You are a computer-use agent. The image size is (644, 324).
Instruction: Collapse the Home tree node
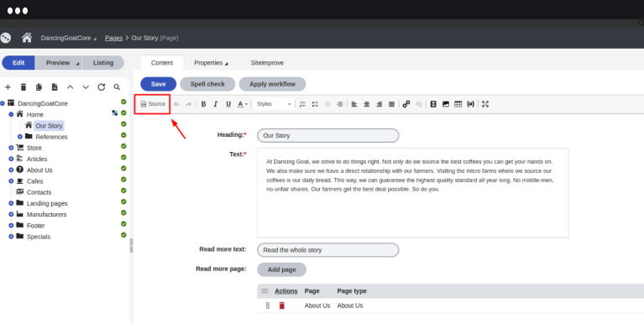pyautogui.click(x=11, y=114)
